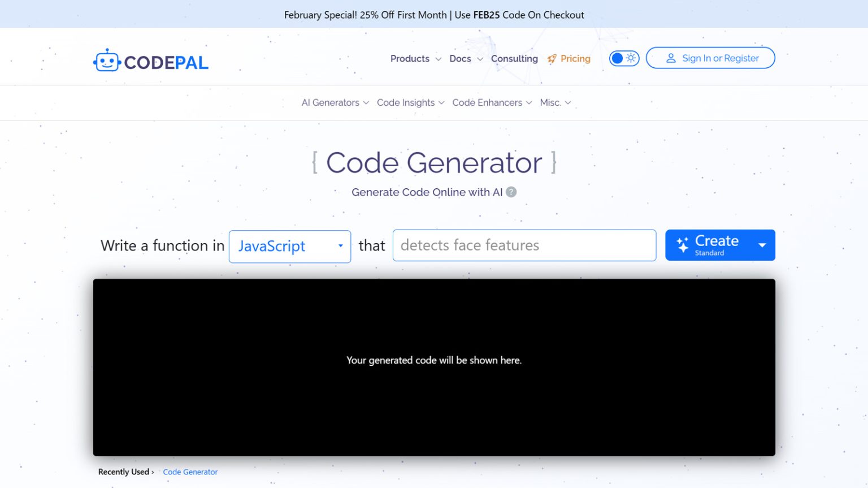
Task: Expand the Create button mode arrow
Action: click(x=762, y=245)
